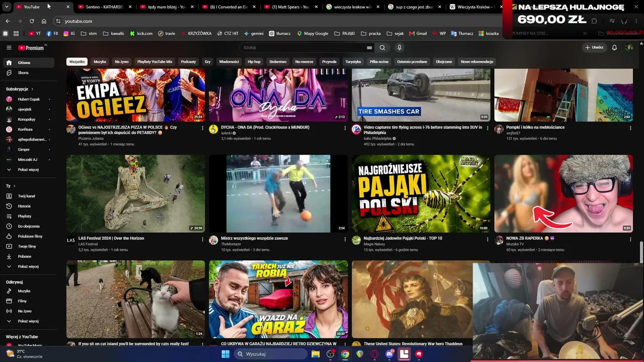Open the FB bookmark
The image size is (644, 362).
pos(52,34)
